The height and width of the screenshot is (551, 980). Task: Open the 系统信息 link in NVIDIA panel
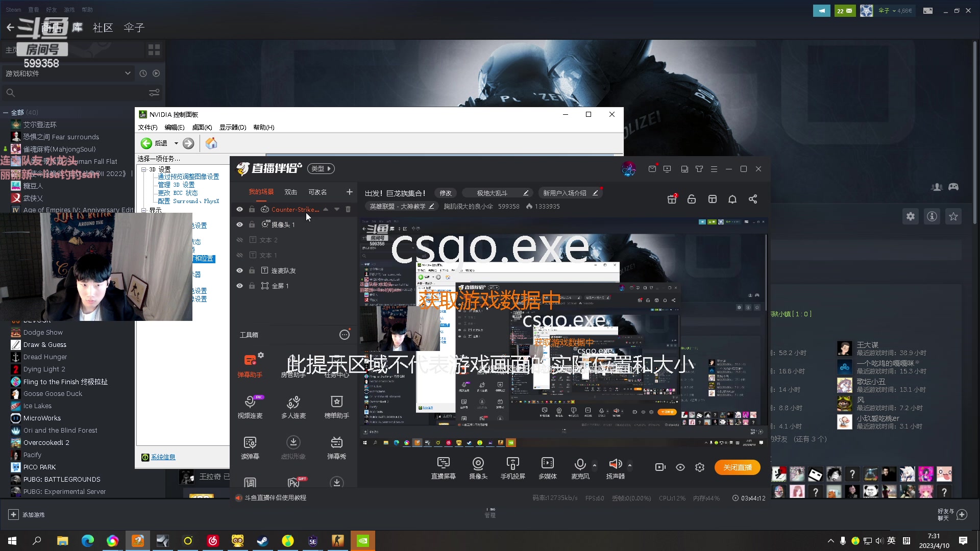(163, 457)
